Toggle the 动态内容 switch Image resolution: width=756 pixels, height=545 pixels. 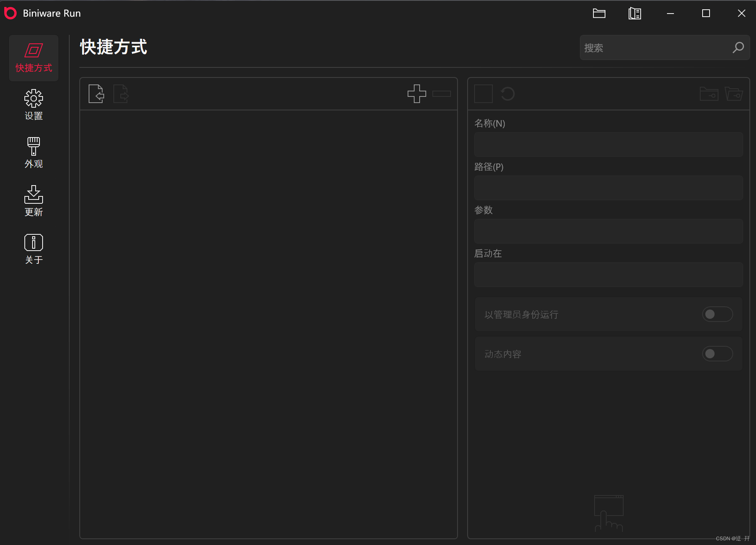[x=717, y=354]
